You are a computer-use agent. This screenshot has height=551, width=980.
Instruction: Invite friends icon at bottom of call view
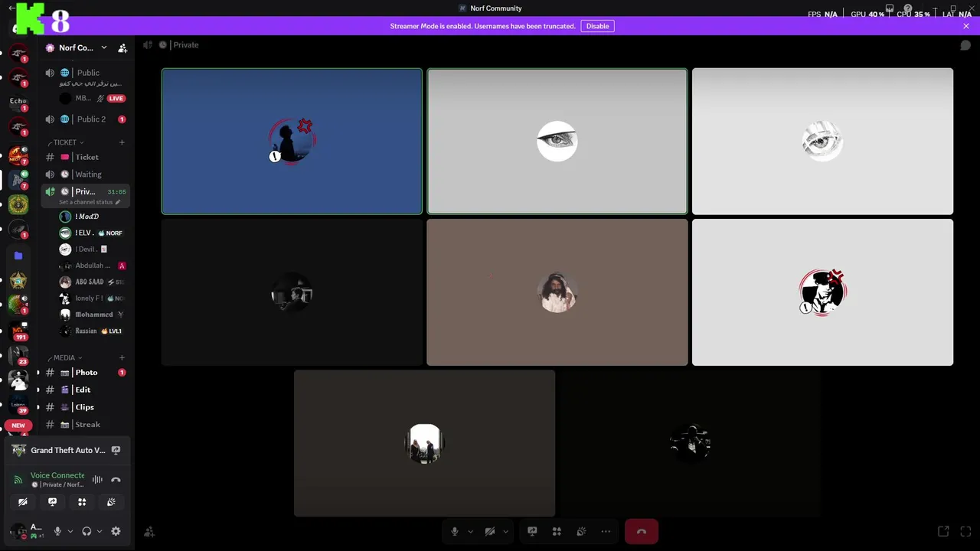point(149,532)
